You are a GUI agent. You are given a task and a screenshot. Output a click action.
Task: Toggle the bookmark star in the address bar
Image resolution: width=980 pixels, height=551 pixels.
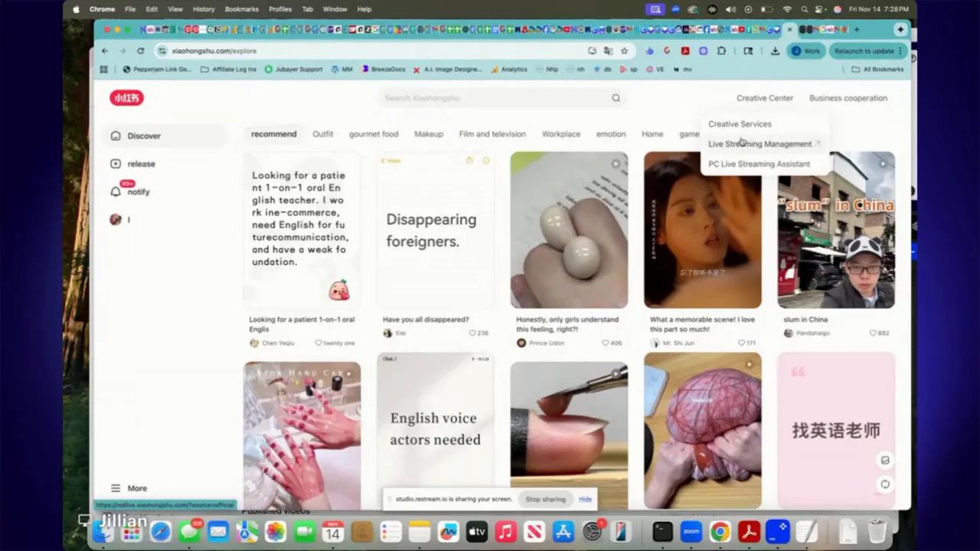[624, 51]
